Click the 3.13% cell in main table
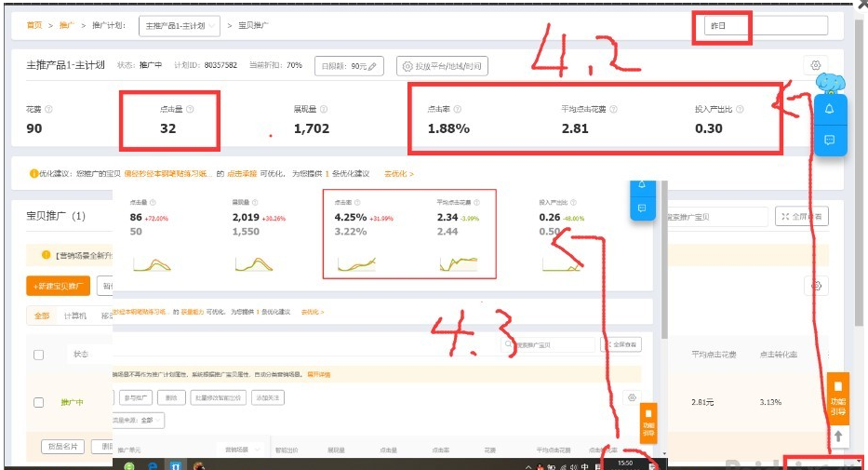This screenshot has height=470, width=868. click(770, 402)
